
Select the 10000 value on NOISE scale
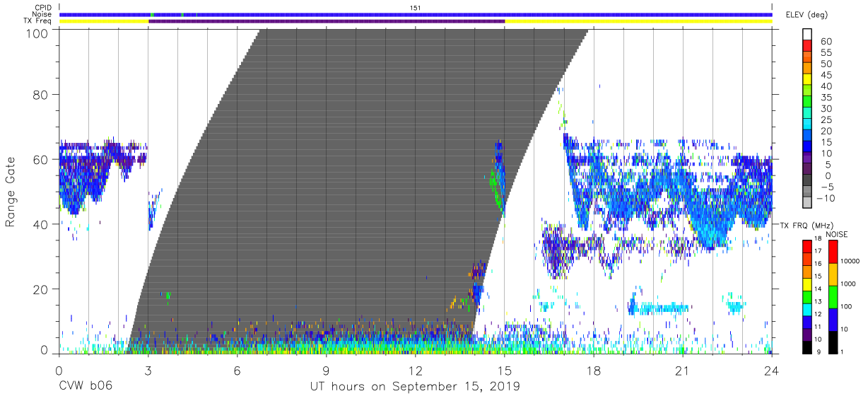(x=852, y=262)
